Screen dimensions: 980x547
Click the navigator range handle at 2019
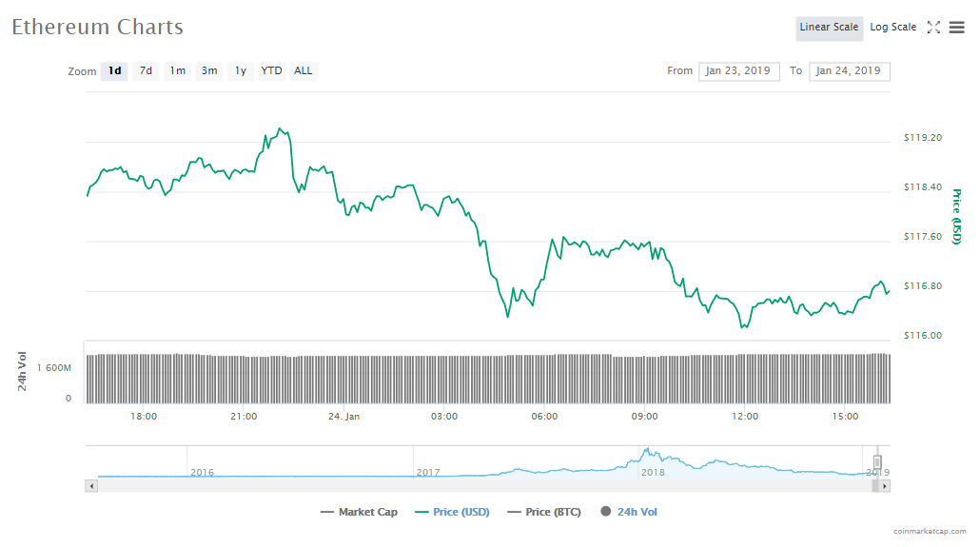[x=877, y=461]
